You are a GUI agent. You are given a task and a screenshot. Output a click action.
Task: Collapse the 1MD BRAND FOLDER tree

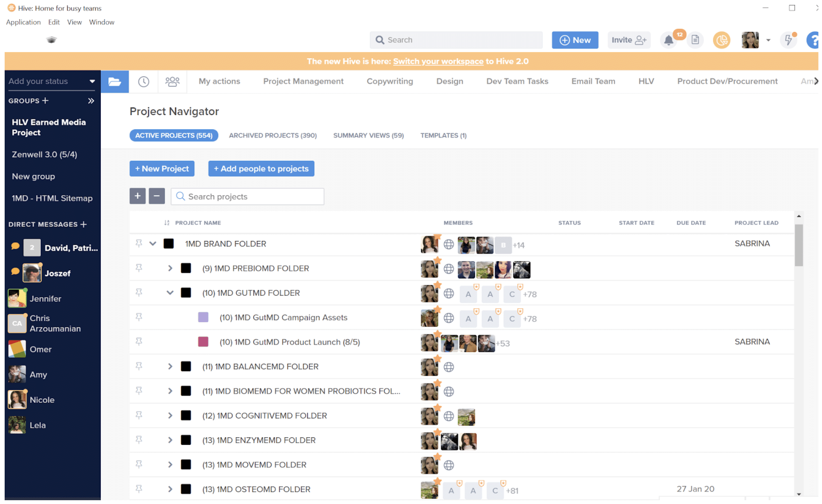tap(153, 244)
